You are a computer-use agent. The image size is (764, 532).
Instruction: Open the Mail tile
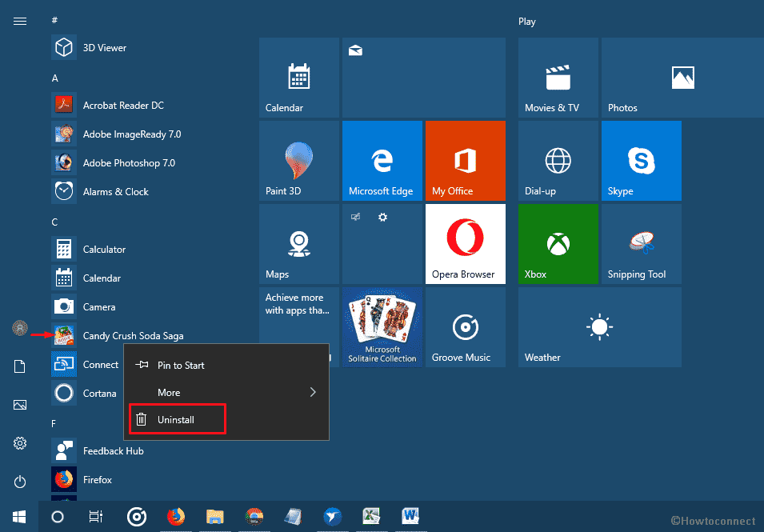coord(424,78)
